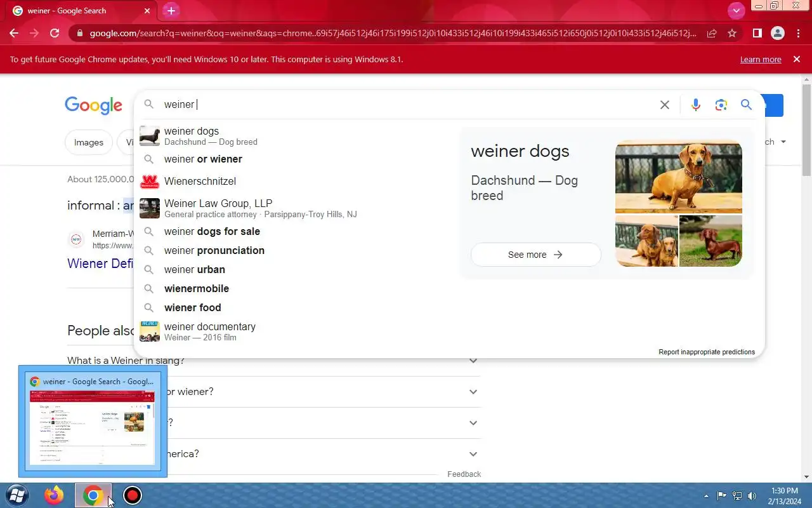Screen dimensions: 812x508
Task: Clear the search box text
Action: (x=664, y=105)
